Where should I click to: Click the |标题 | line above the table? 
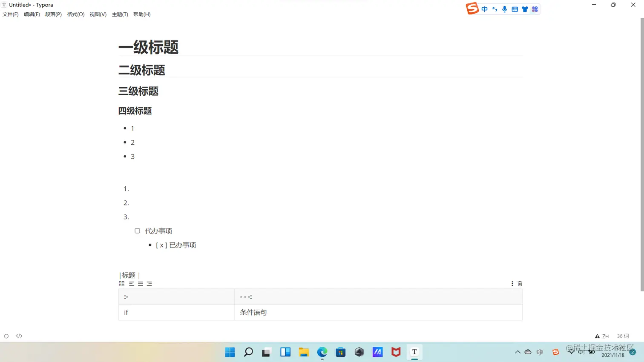pyautogui.click(x=129, y=275)
